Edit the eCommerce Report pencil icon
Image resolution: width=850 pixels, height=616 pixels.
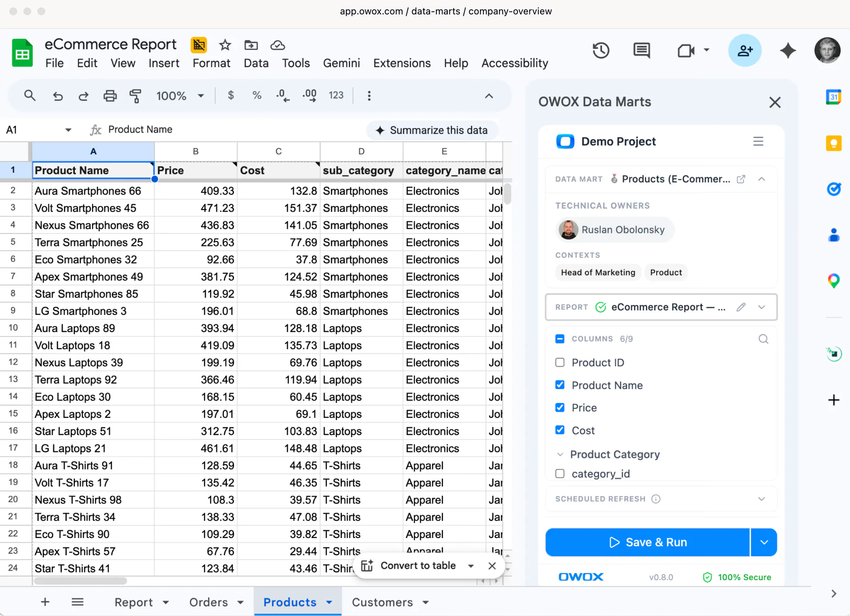click(741, 307)
